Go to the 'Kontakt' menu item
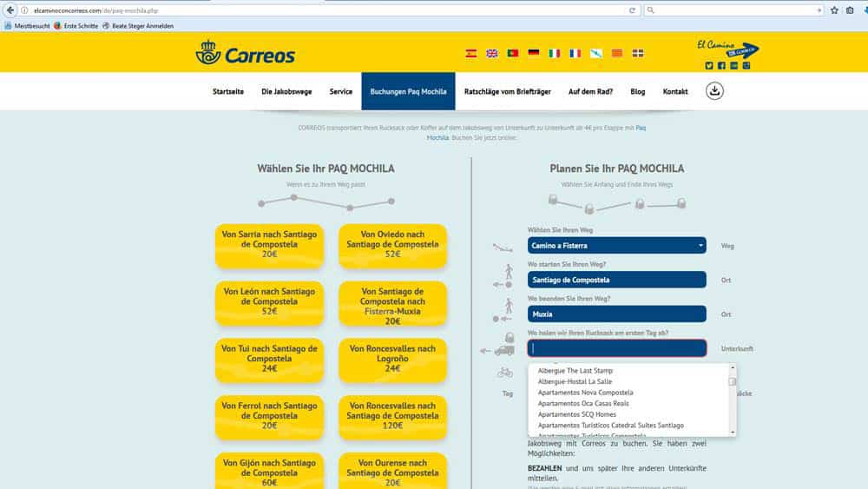This screenshot has width=868, height=489. tap(675, 91)
